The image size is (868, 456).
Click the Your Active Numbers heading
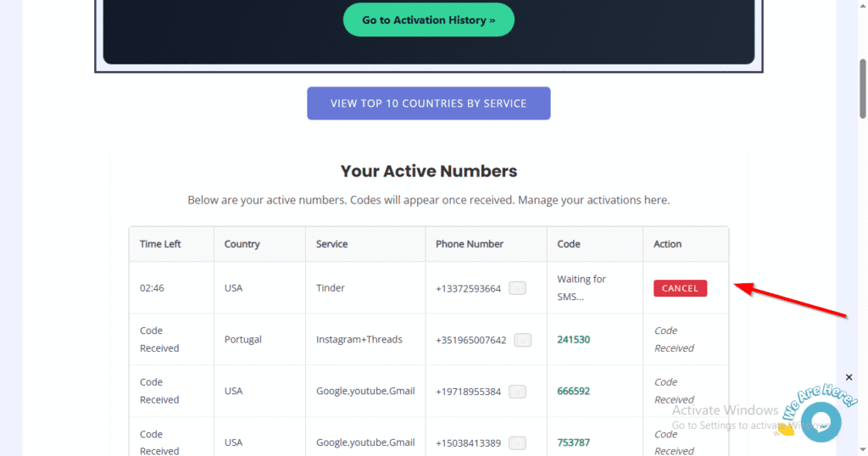pos(429,171)
